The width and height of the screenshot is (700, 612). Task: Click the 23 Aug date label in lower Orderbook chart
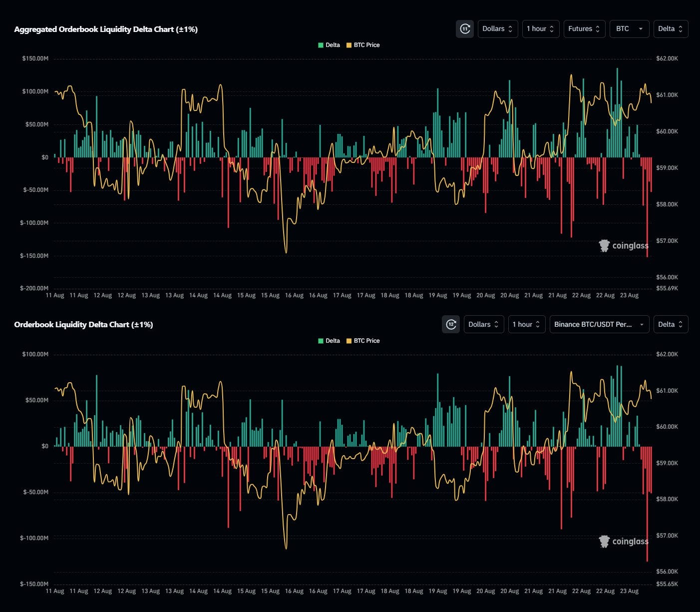coord(629,591)
